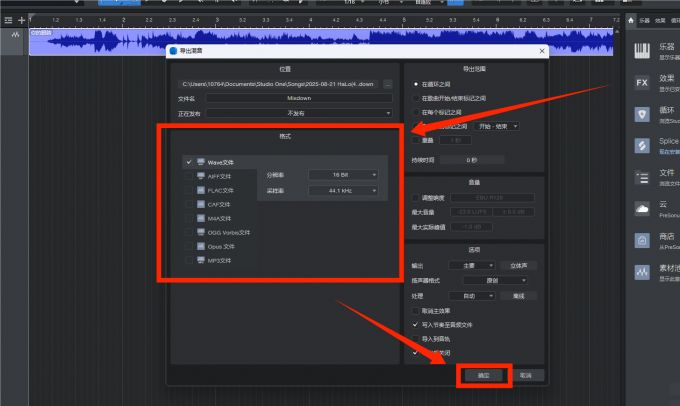Open the 44.1 kHz sample rate dropdown
680x406 pixels.
click(x=343, y=190)
